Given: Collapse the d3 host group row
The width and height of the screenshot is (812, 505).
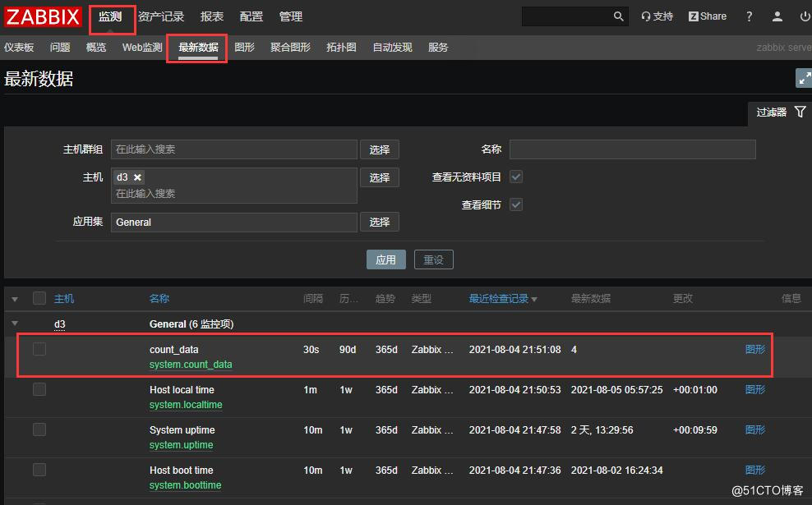Looking at the screenshot, I should coord(15,324).
